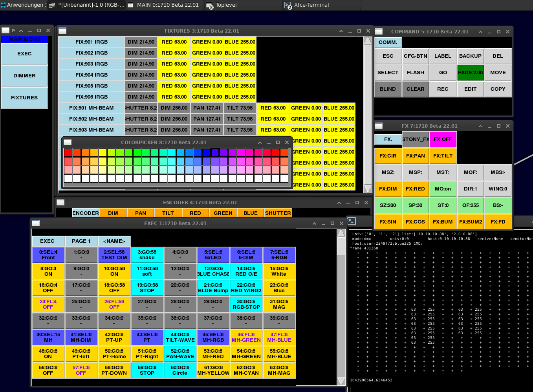Click the FLASH command button
Viewport: 533px width, 392px height.
[416, 73]
